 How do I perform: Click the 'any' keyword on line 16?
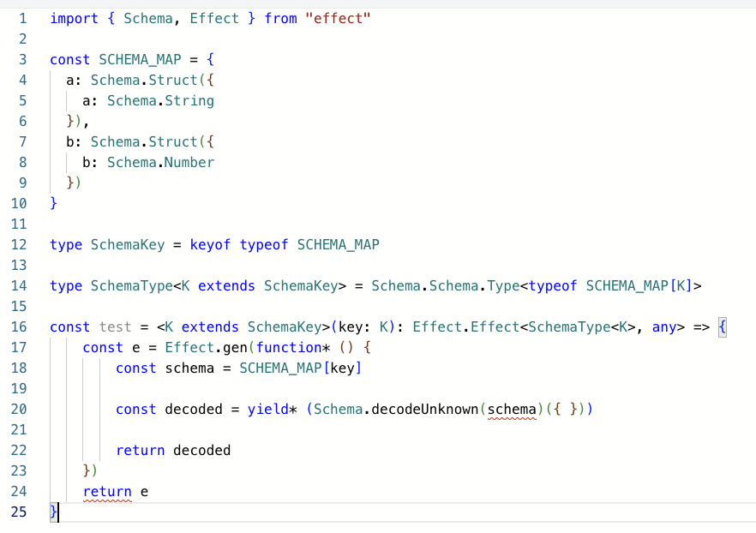(x=664, y=327)
